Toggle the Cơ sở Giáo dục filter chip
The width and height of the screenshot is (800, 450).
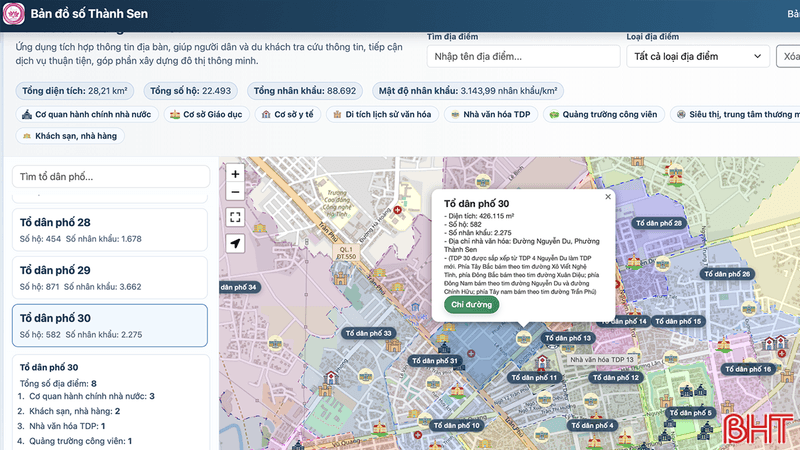click(207, 114)
